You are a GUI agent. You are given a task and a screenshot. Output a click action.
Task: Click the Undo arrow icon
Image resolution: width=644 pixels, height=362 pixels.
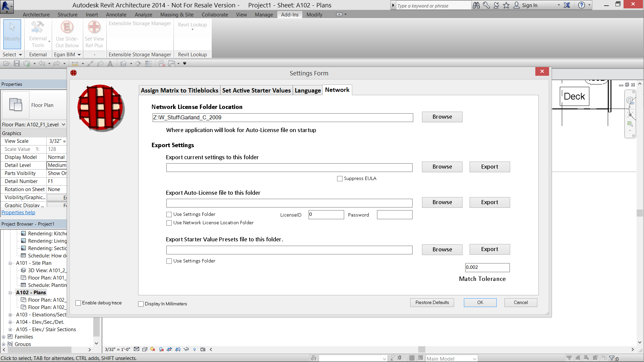coord(42,63)
